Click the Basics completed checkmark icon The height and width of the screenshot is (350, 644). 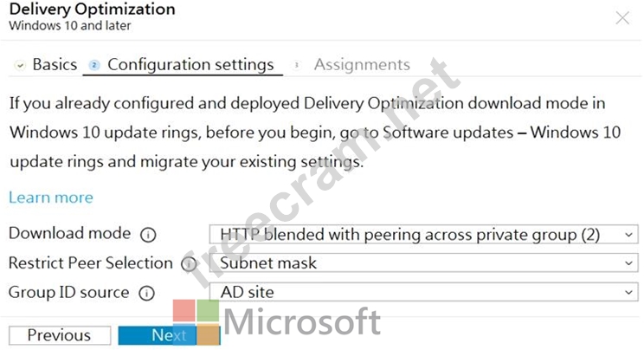19,65
